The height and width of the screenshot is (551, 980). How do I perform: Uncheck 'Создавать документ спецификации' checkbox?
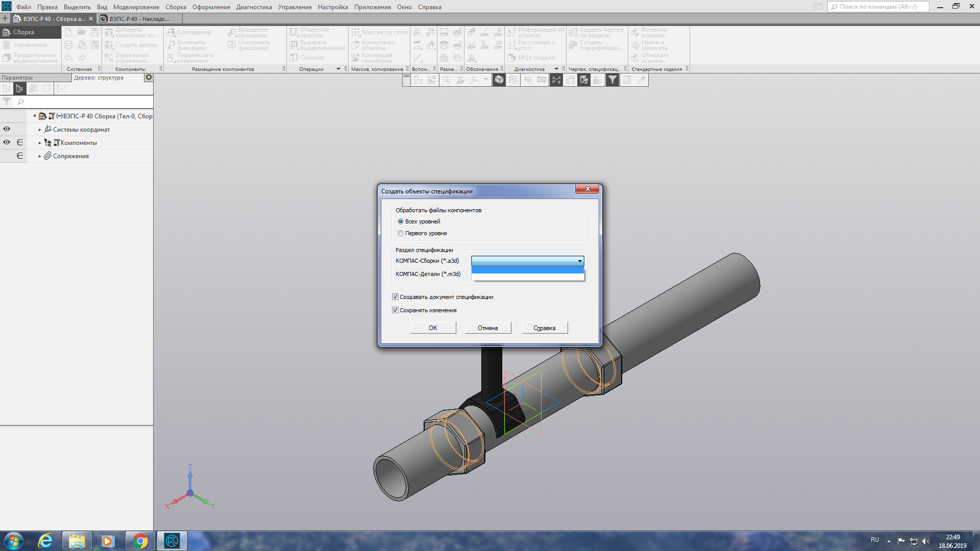[x=395, y=297]
